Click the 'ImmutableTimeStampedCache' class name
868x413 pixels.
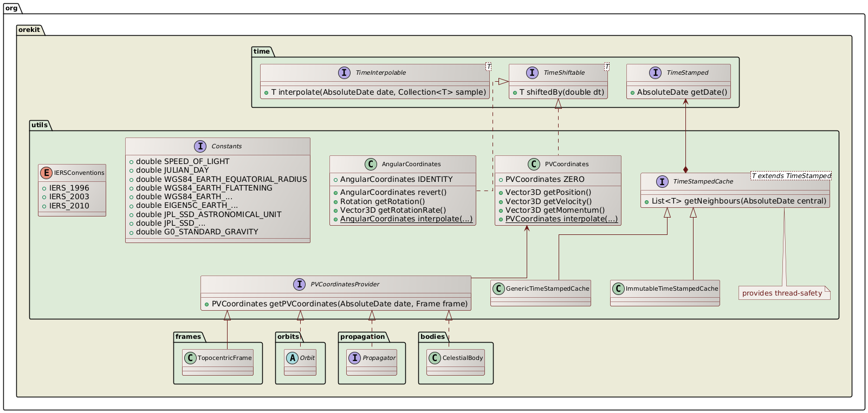tap(672, 289)
